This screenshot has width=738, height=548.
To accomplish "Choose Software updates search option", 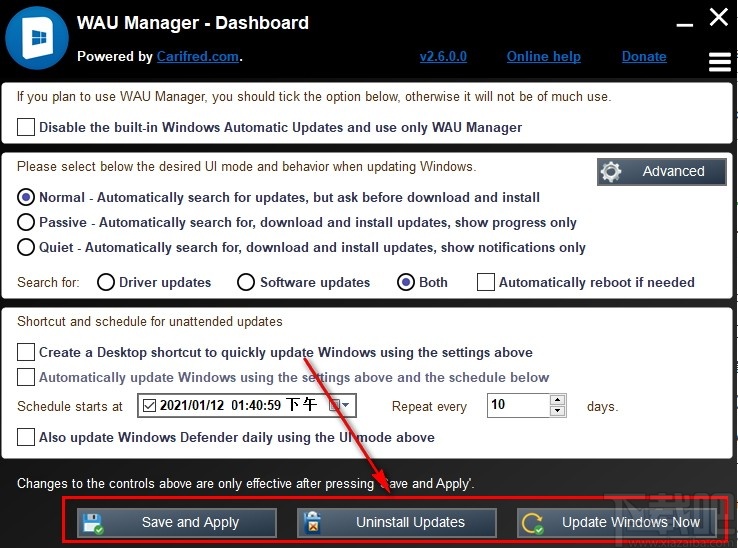I will point(246,282).
